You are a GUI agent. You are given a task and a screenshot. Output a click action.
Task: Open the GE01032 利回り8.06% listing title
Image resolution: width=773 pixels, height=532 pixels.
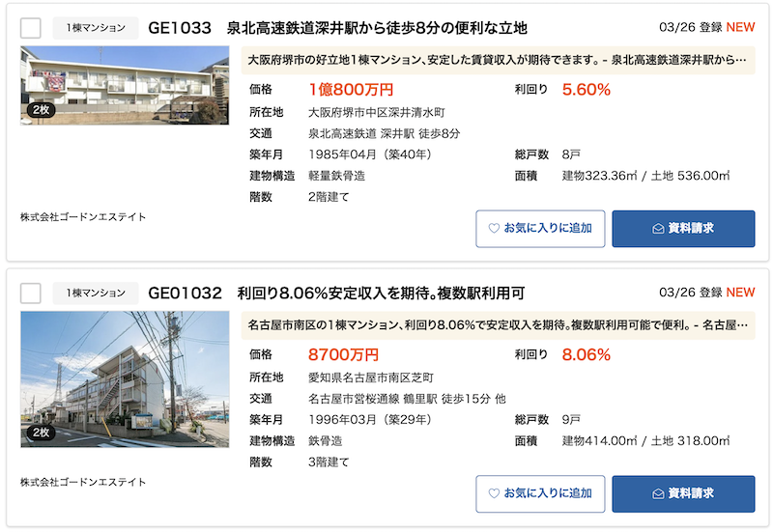[336, 294]
